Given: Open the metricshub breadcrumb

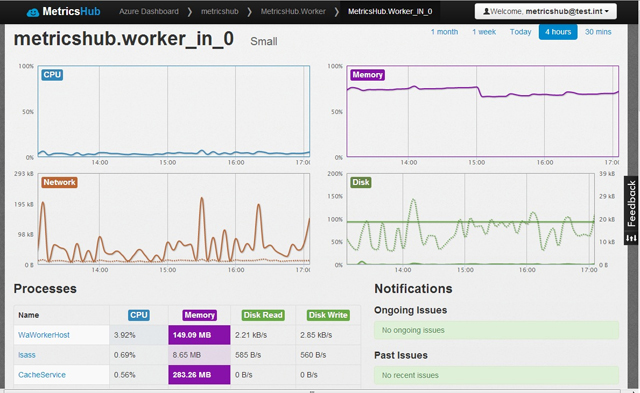Looking at the screenshot, I should click(220, 11).
